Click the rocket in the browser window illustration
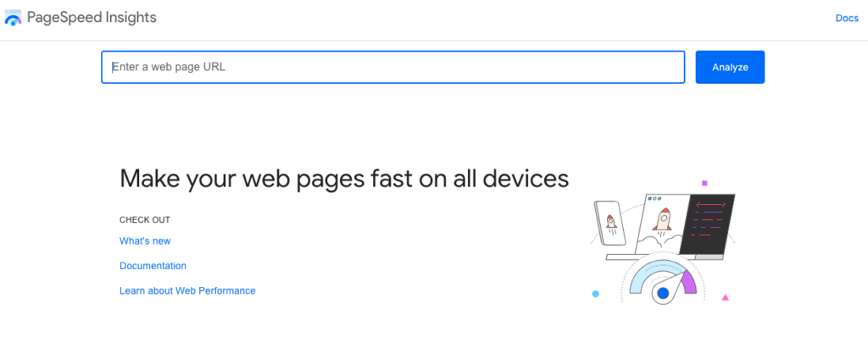The width and height of the screenshot is (868, 337). (x=661, y=219)
